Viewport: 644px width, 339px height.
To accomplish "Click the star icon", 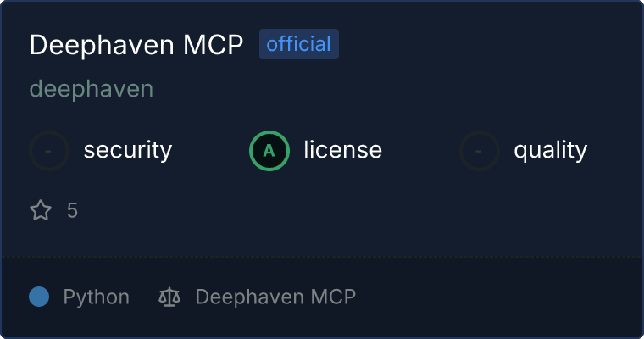I will (41, 210).
